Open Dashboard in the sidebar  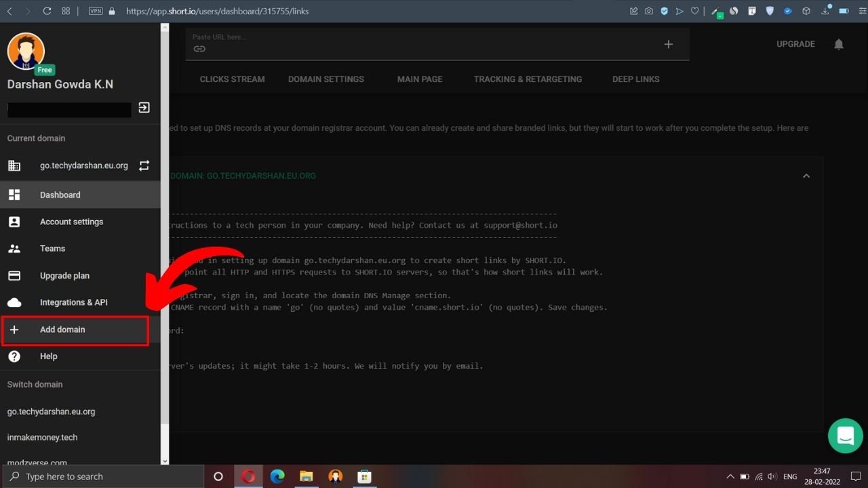pos(80,195)
